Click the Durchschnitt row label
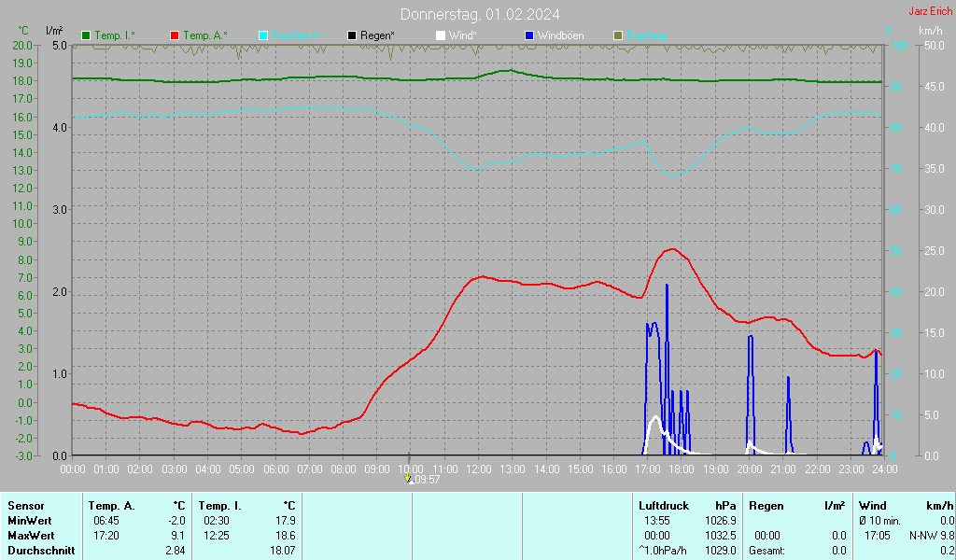This screenshot has width=956, height=560. coord(39,551)
